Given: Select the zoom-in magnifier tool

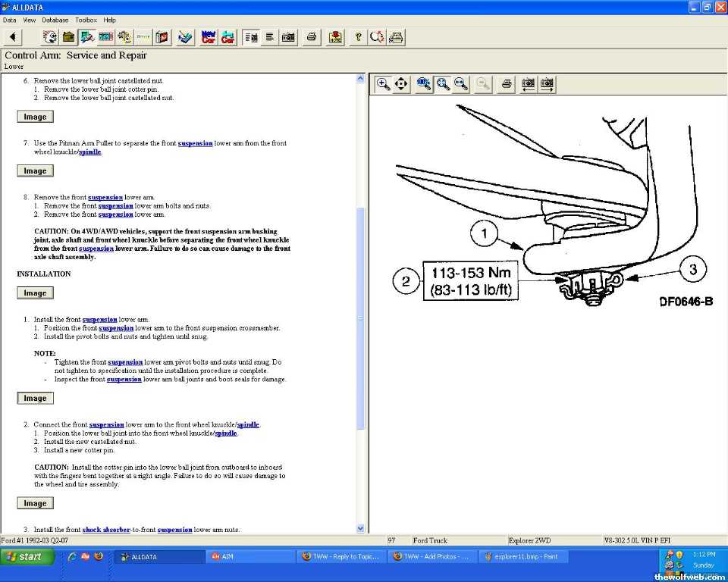Looking at the screenshot, I should pos(384,84).
